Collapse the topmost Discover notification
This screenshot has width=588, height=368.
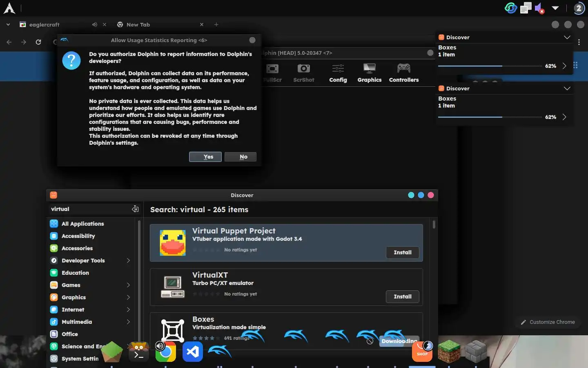pyautogui.click(x=567, y=37)
